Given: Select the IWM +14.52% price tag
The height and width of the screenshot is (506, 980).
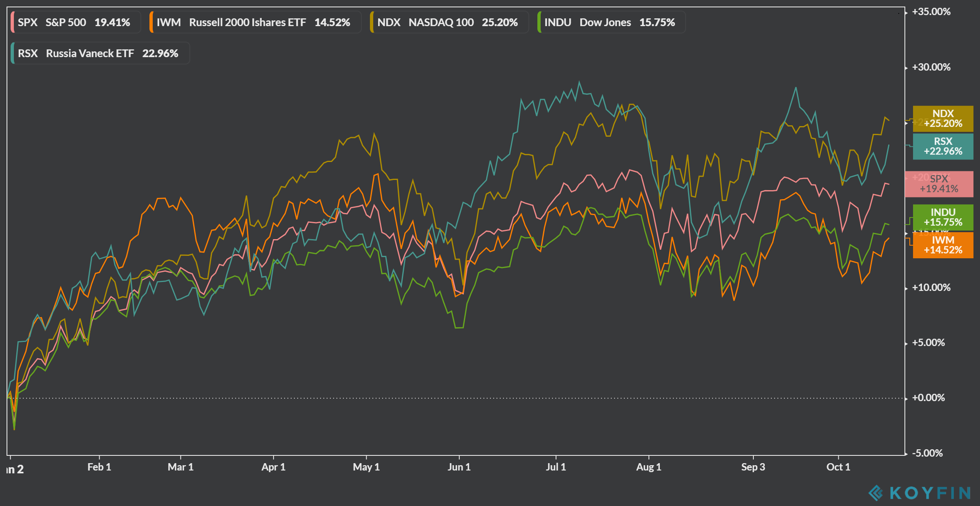Looking at the screenshot, I should 943,245.
